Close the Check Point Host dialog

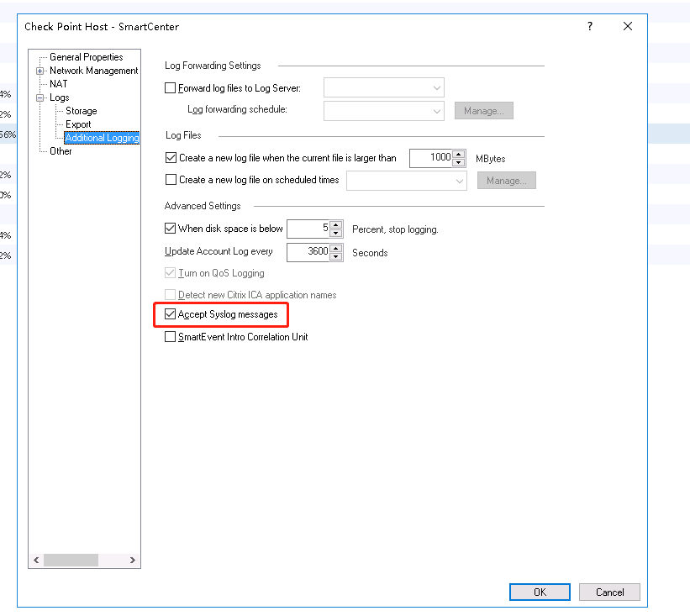pos(628,26)
